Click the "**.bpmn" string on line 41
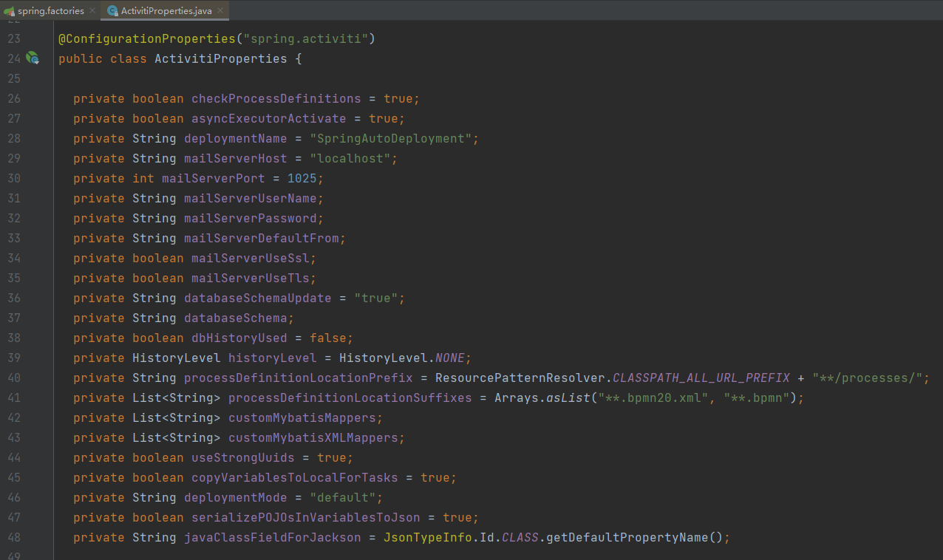The height and width of the screenshot is (560, 943). (757, 397)
